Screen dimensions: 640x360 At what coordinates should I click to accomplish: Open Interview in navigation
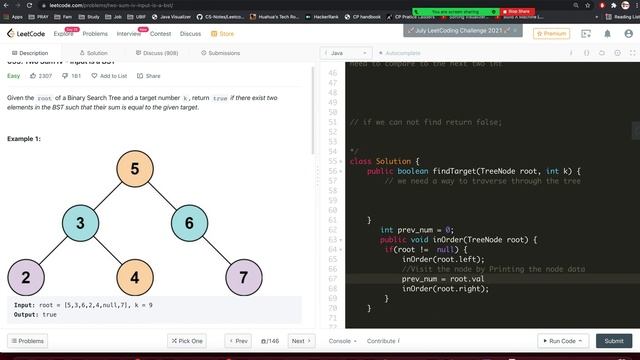pyautogui.click(x=129, y=34)
